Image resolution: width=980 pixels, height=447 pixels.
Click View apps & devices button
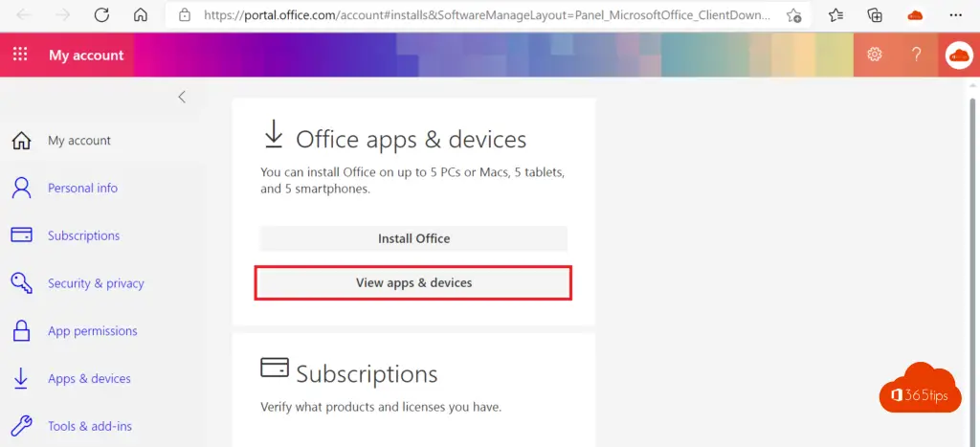point(413,283)
